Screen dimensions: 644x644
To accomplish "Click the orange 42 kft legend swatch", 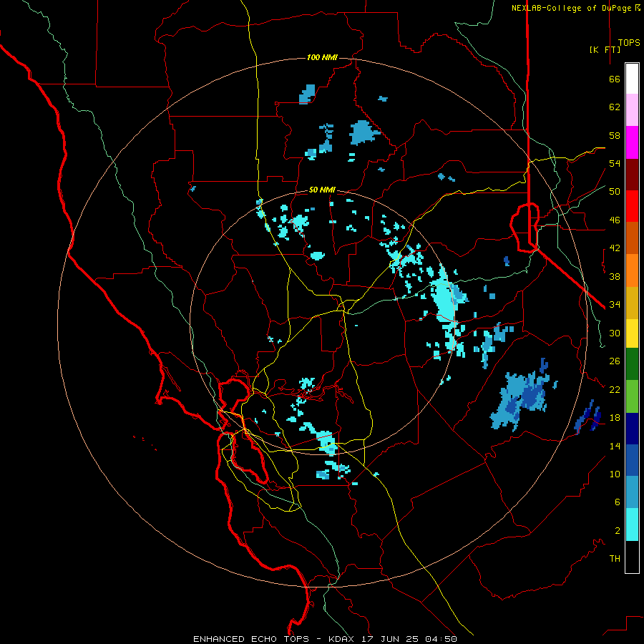I will pyautogui.click(x=632, y=270).
